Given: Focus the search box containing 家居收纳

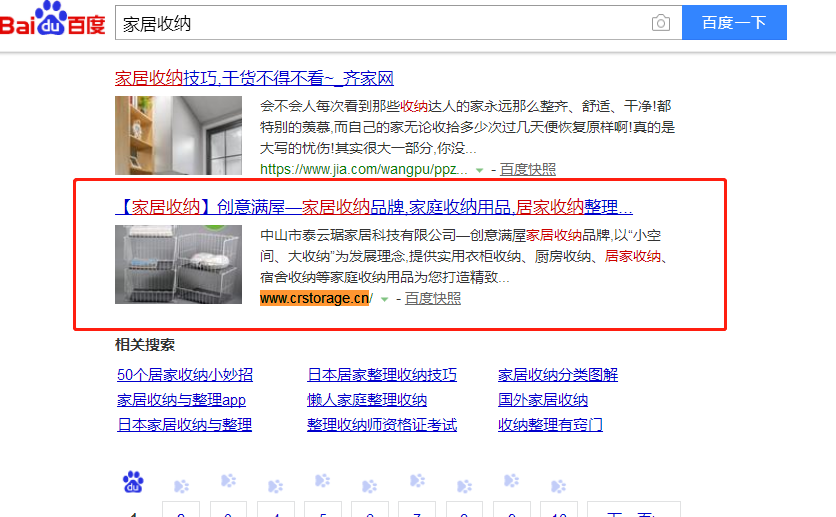Looking at the screenshot, I should point(398,23).
